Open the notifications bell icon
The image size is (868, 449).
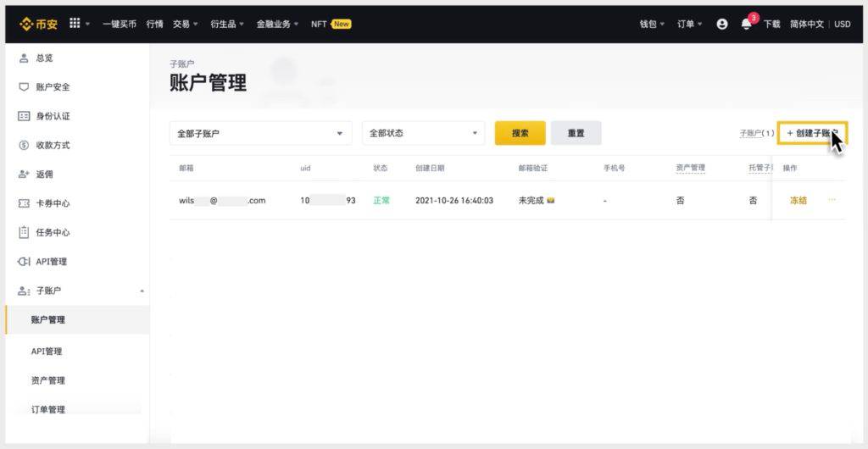(746, 24)
